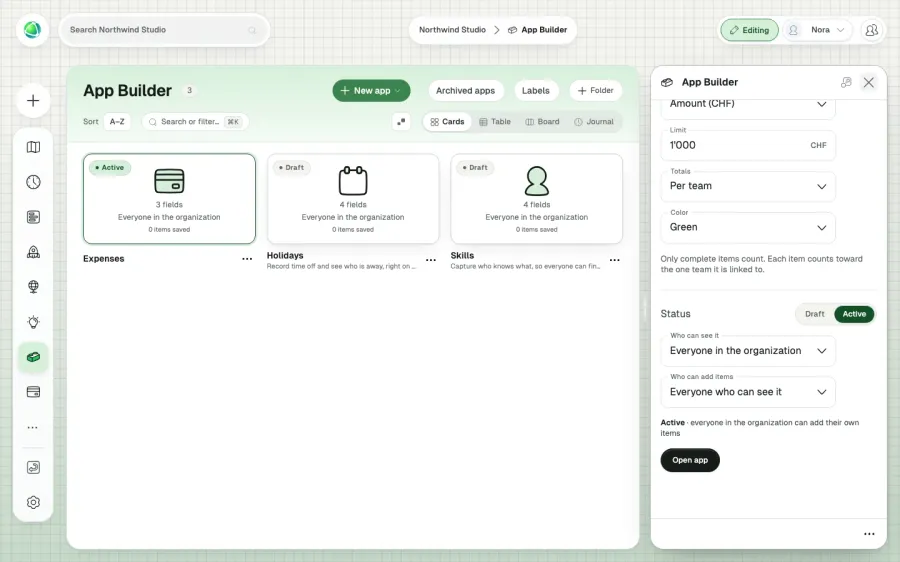Open the globe stand icon in sidebar
Screen dimensions: 900x562
pos(33,287)
